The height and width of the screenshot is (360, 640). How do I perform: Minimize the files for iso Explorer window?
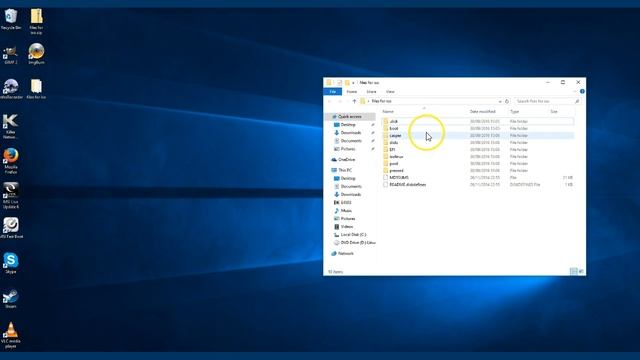[548, 82]
